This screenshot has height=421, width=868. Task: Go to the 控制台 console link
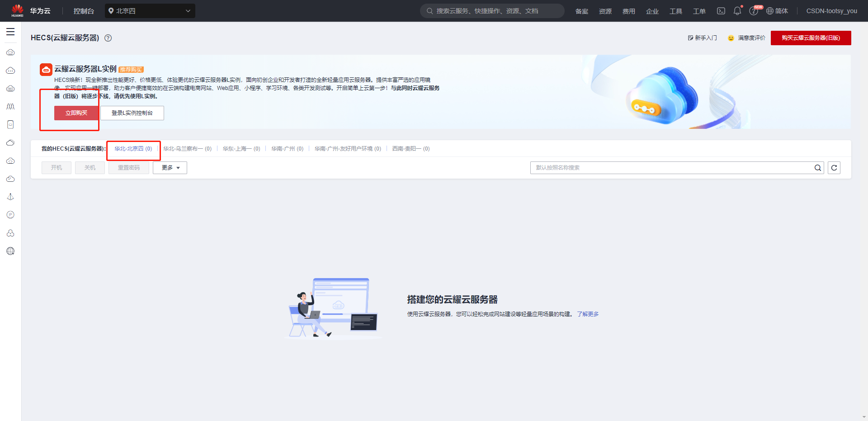click(84, 11)
